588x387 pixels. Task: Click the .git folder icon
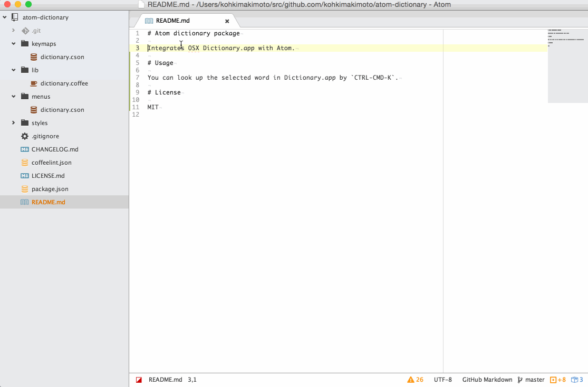coord(25,31)
